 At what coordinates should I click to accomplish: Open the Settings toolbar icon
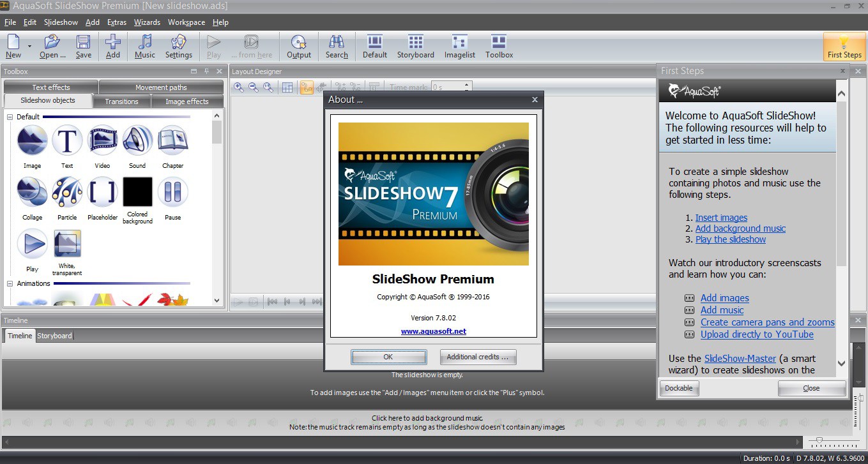point(179,46)
